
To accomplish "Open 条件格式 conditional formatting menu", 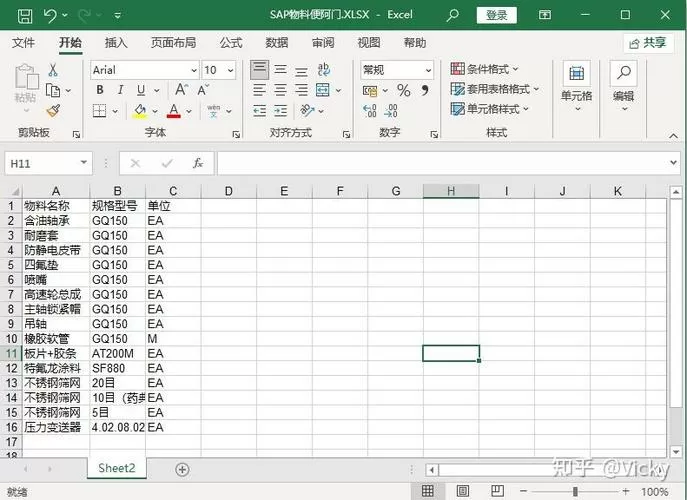I will tap(485, 69).
